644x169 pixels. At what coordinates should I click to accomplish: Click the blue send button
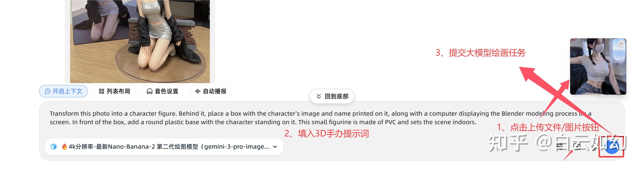point(612,146)
